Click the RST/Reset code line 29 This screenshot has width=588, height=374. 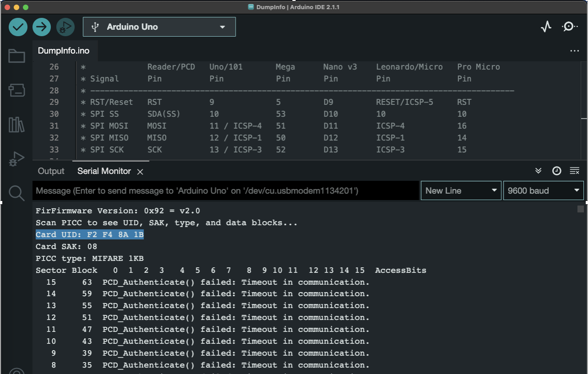click(x=275, y=102)
